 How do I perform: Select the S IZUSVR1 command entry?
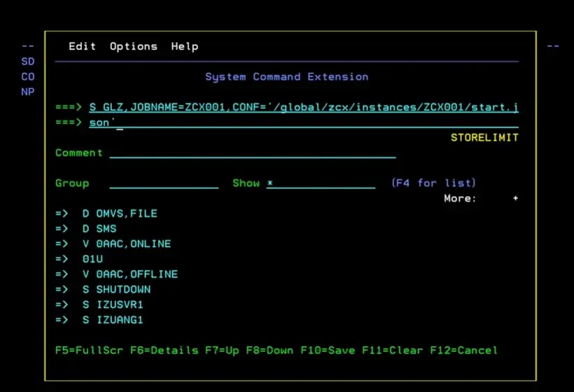[x=113, y=305]
